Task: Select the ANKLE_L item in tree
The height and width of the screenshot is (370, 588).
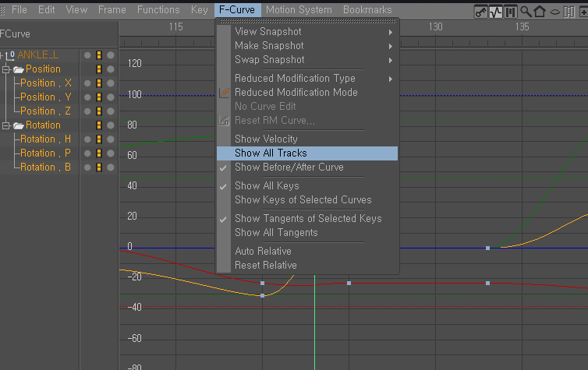Action: pyautogui.click(x=38, y=55)
